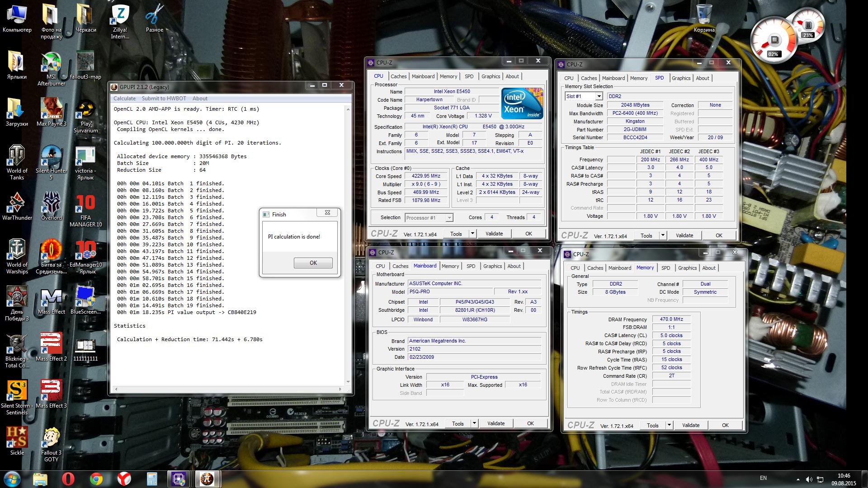
Task: Open About menu in GPUPI
Action: tap(200, 99)
